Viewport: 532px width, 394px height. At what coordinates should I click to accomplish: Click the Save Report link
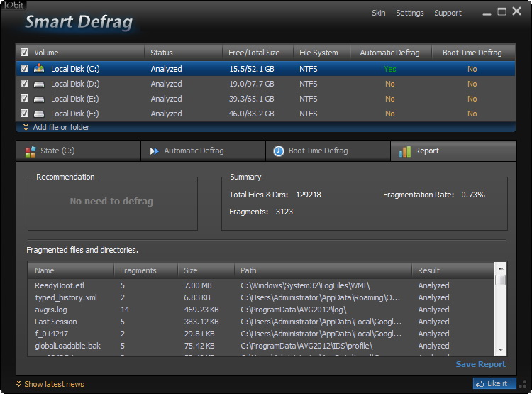[x=481, y=364]
